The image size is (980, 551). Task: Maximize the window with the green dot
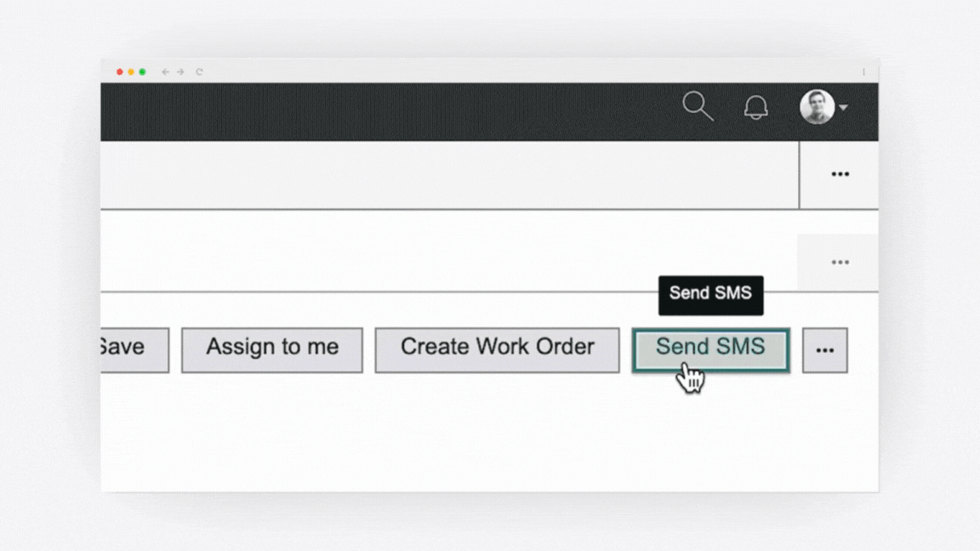coord(143,71)
